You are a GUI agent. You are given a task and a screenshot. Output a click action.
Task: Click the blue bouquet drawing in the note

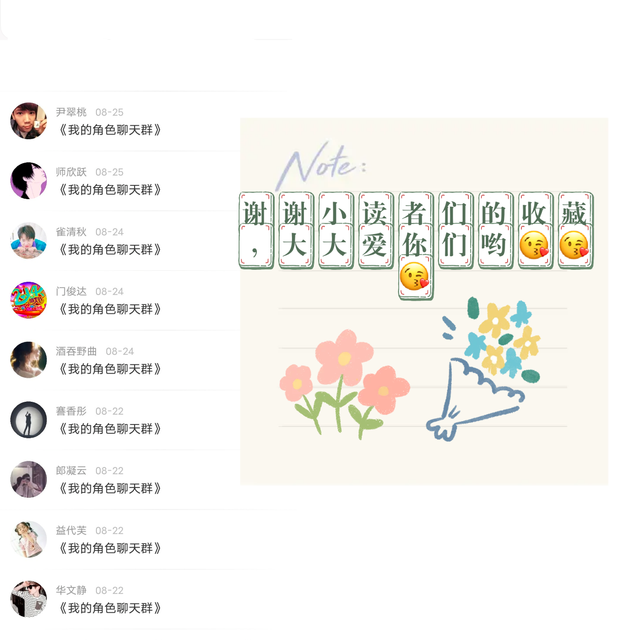coord(483,369)
